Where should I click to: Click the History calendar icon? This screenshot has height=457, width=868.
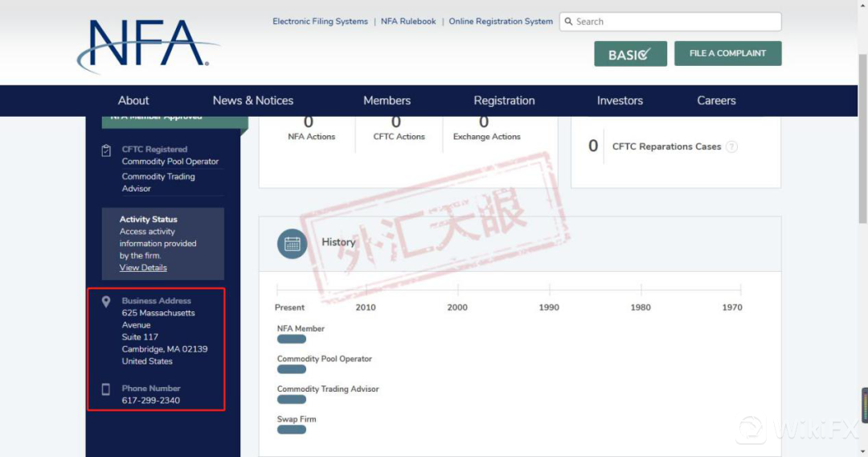tap(293, 244)
